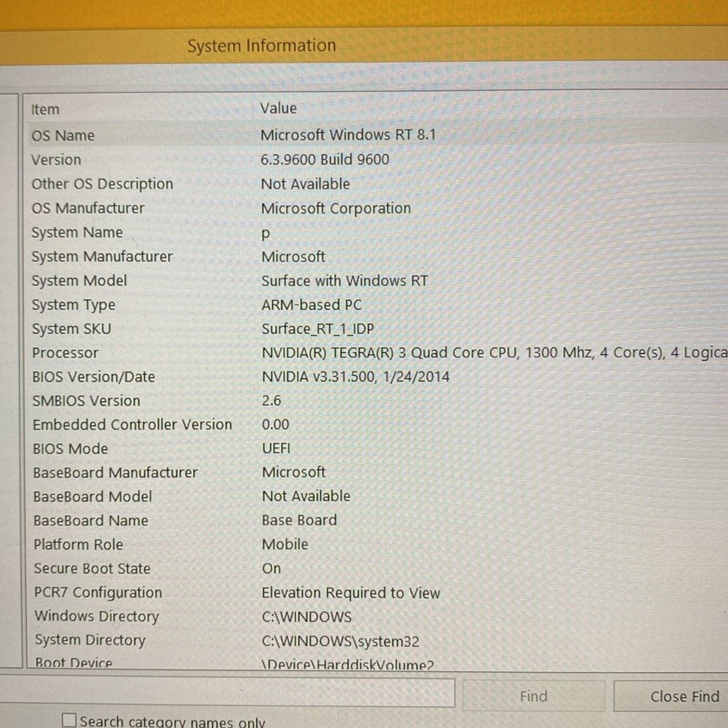Select the PCR7 Configuration row label

[98, 593]
